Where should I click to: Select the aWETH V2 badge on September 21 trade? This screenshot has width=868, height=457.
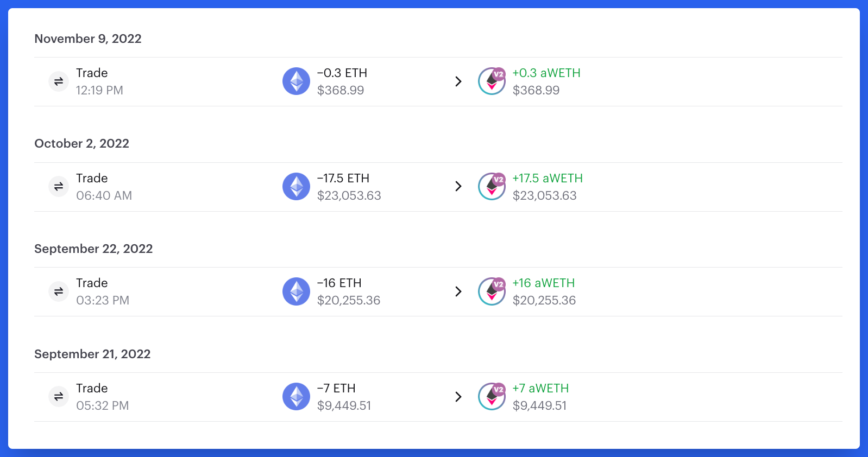pos(491,397)
